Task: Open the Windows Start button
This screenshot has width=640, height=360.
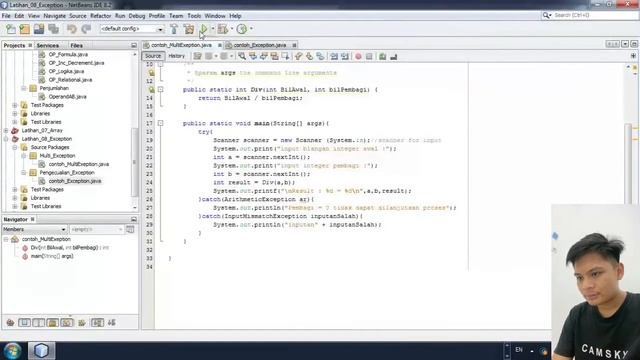Action: (12, 351)
